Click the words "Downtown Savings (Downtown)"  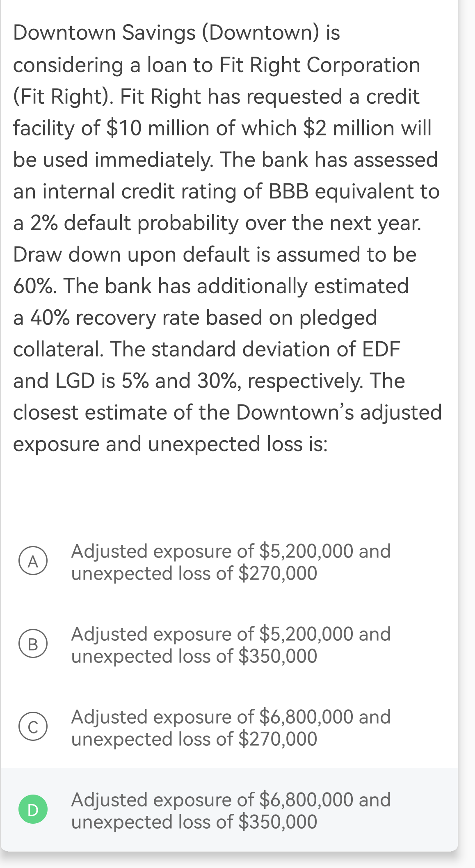[x=166, y=32]
